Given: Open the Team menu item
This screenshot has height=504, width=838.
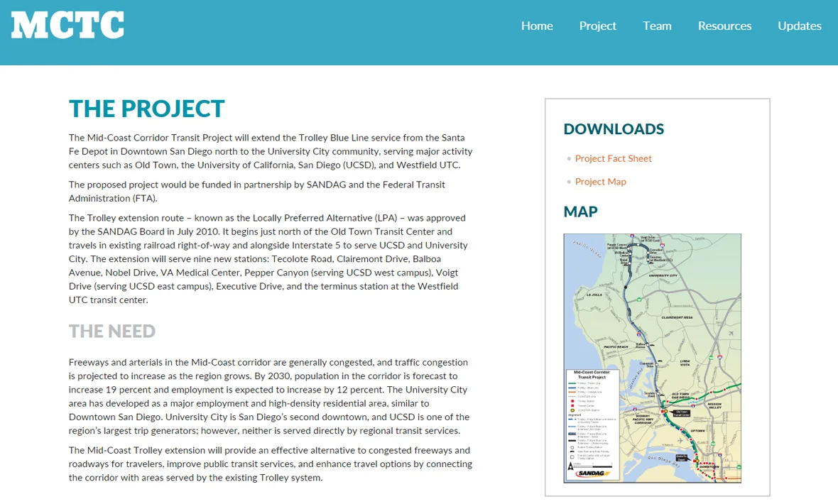Looking at the screenshot, I should [x=657, y=26].
